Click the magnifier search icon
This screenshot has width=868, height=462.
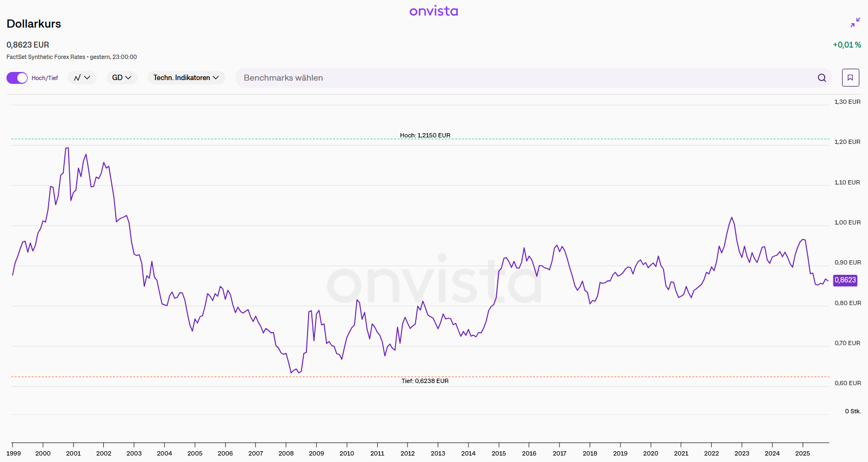pos(822,78)
